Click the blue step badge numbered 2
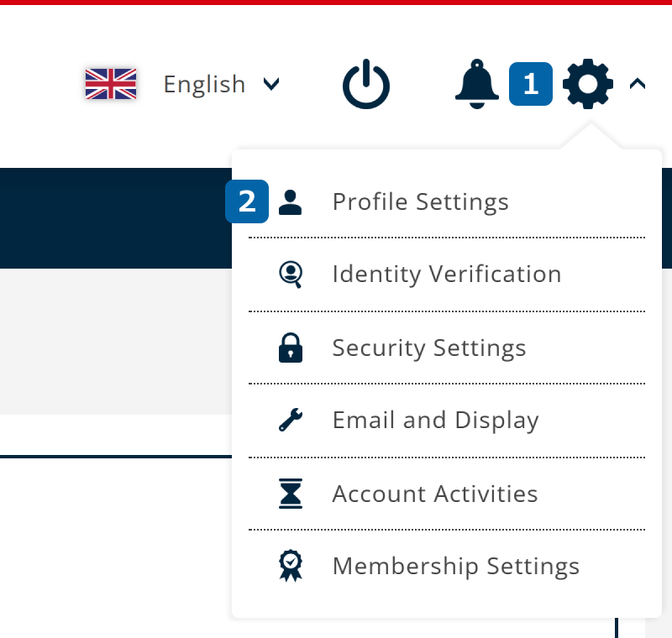672x638 pixels. tap(247, 201)
